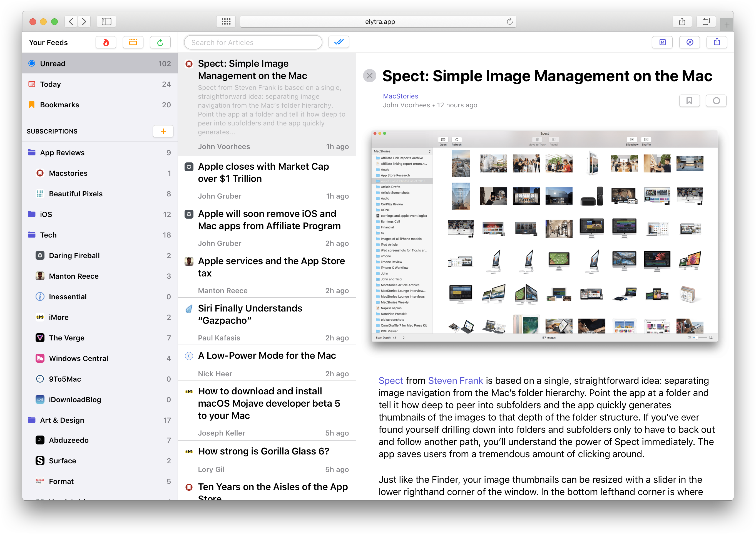The image size is (756, 534).
Task: Open the Beautiful Pixels subscription
Action: click(100, 194)
